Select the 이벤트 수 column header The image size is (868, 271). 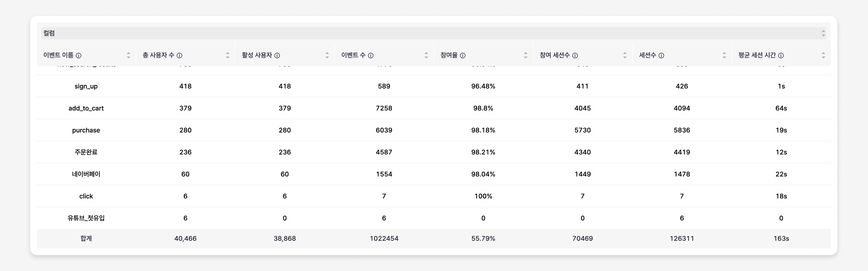357,55
